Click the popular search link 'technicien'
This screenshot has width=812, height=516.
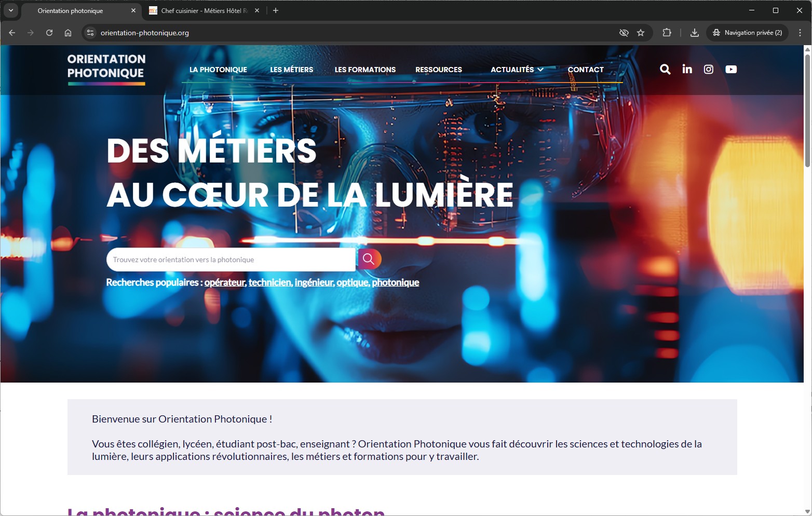point(269,282)
